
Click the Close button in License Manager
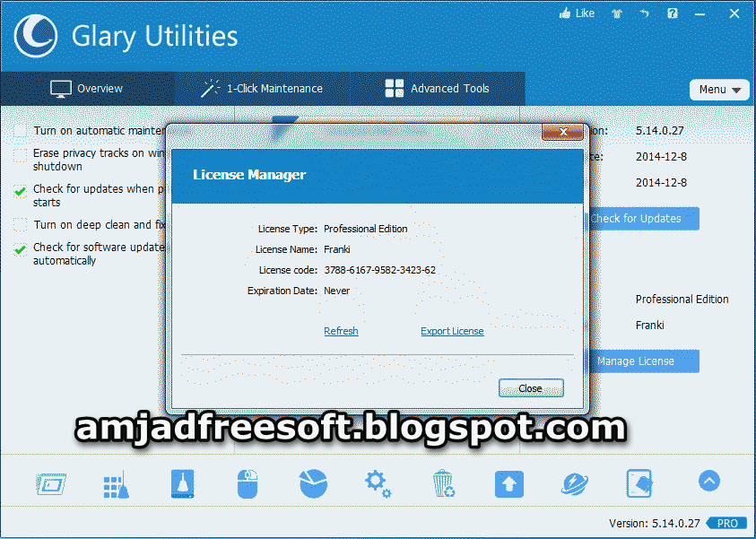[531, 388]
